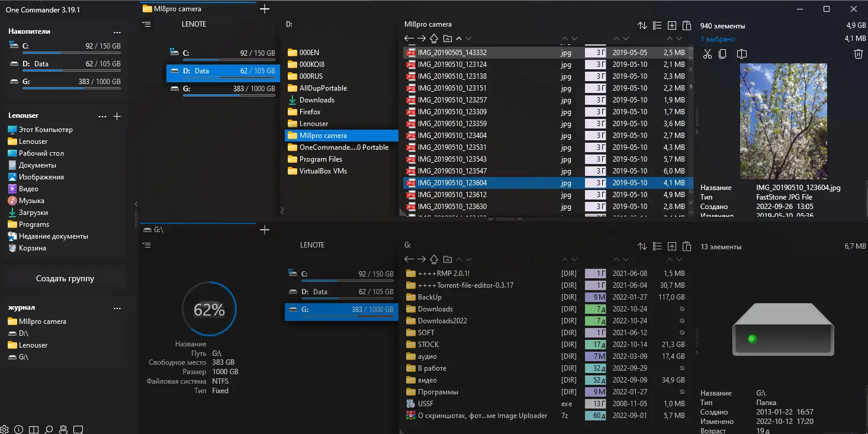Open the search magnifier at bottom left

click(49, 430)
